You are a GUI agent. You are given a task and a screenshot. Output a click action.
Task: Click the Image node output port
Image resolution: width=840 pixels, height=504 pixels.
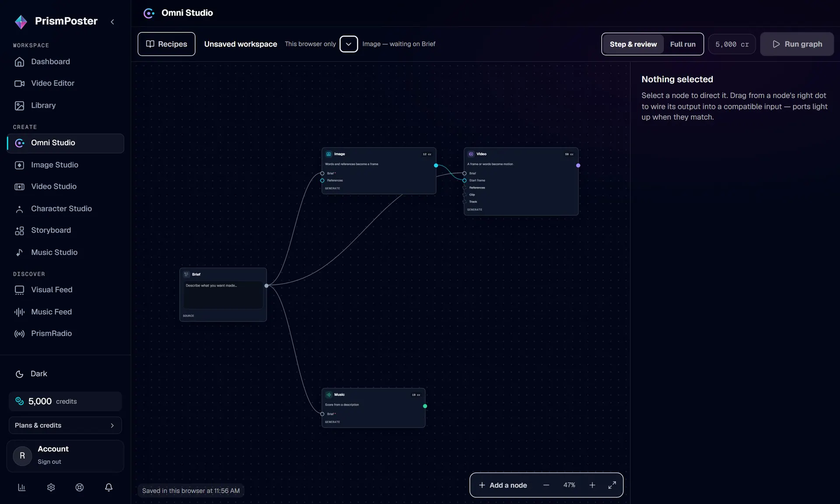(436, 165)
